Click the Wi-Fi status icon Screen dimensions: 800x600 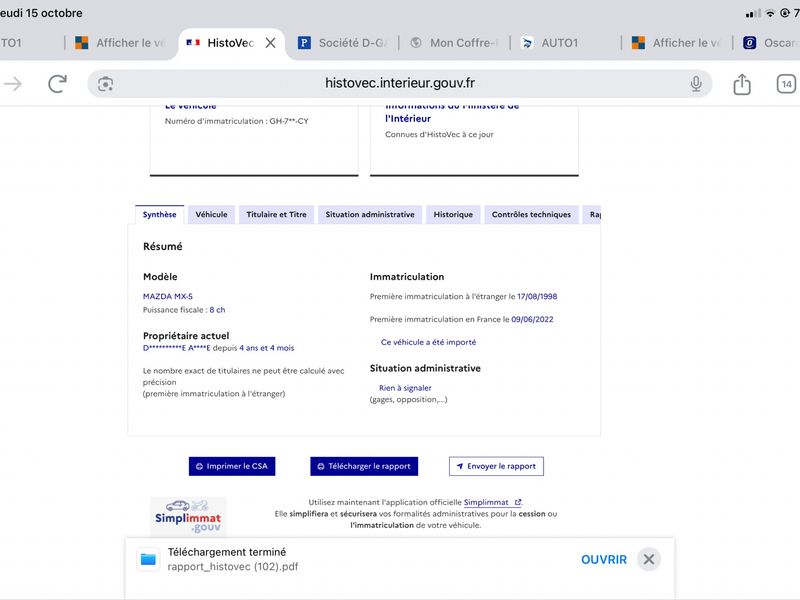point(770,13)
